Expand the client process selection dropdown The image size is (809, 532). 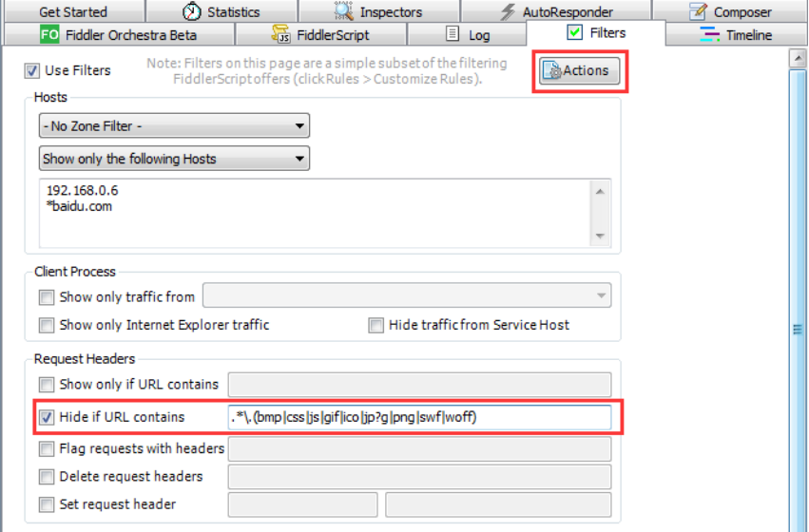coord(407,295)
